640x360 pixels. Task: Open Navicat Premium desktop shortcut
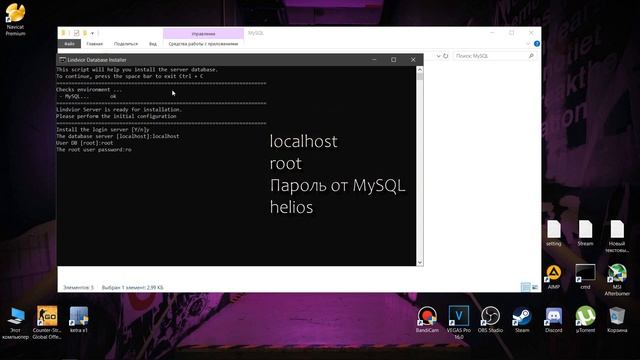16,19
